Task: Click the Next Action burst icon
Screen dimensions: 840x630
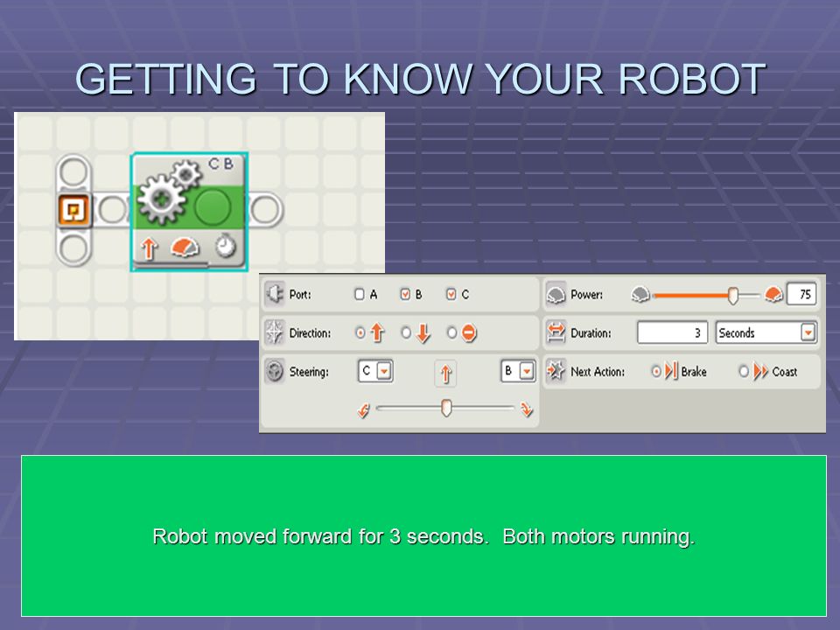Action: coord(556,371)
